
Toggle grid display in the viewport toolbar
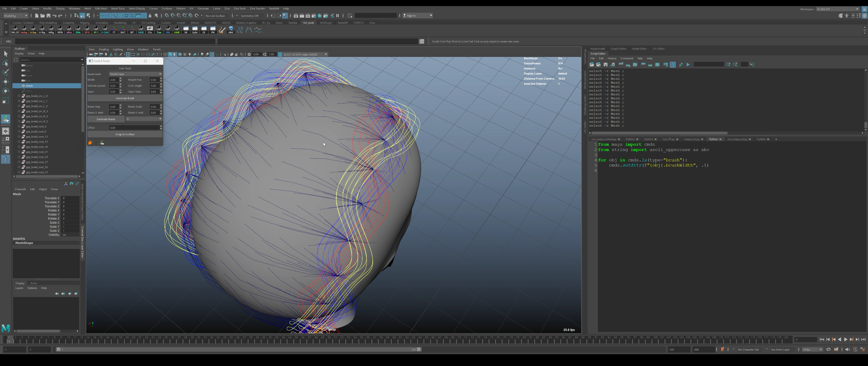128,54
